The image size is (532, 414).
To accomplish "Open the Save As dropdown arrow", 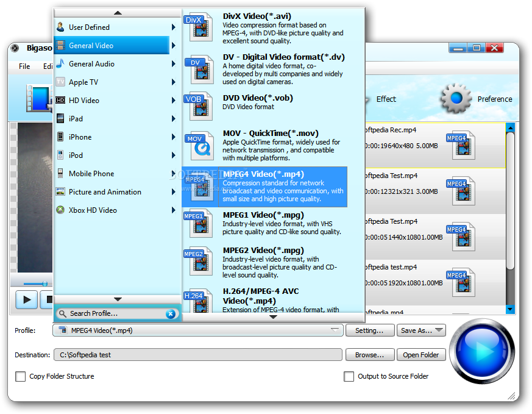I will tap(439, 330).
